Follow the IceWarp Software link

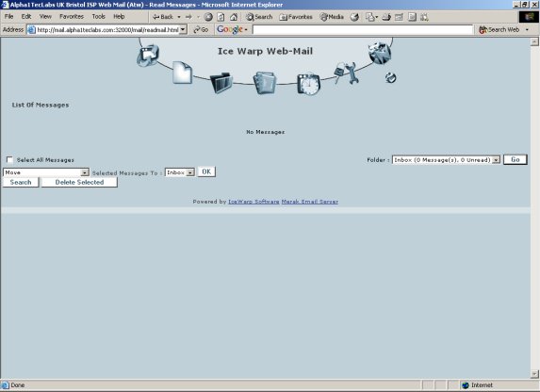254,202
